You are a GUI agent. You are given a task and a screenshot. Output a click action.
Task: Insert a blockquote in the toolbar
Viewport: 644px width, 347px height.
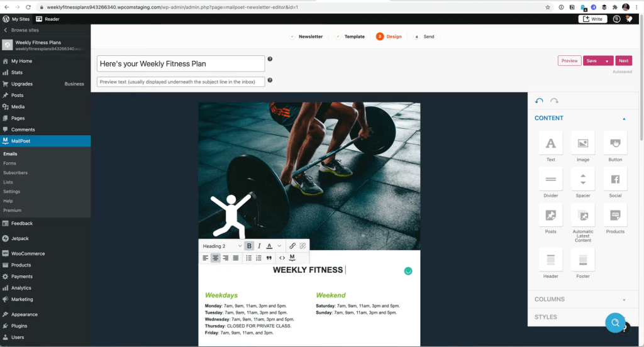tap(269, 258)
